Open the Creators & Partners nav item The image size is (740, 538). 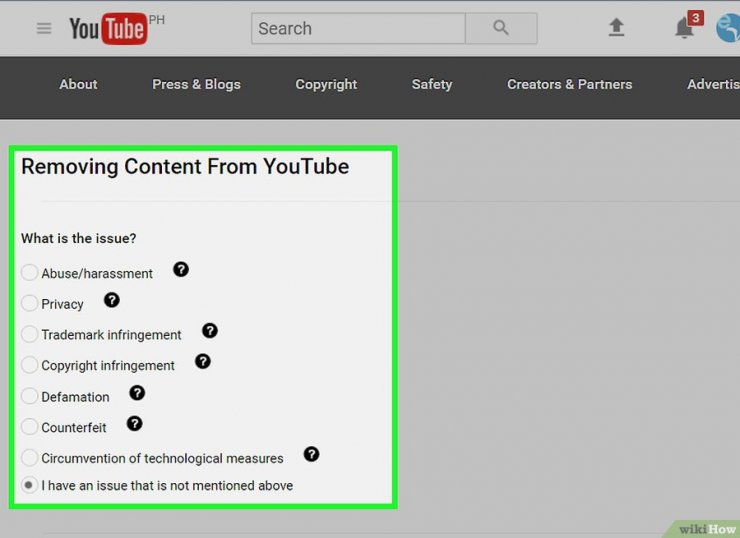tap(570, 84)
